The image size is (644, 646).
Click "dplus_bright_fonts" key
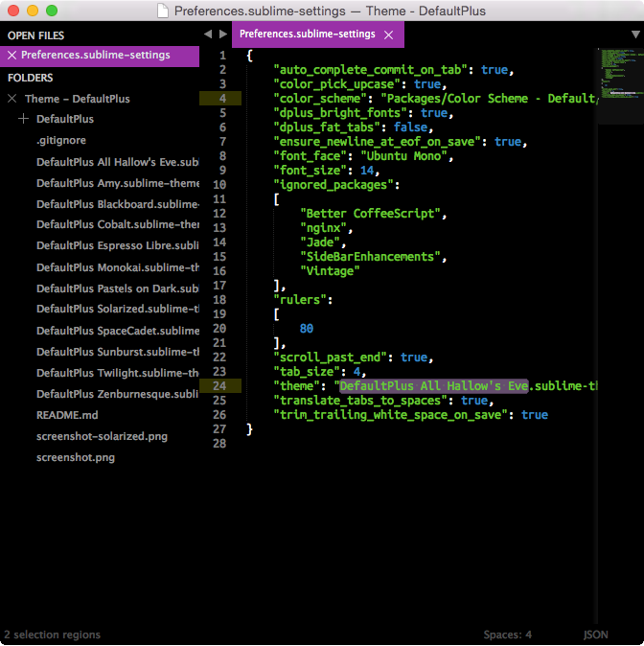pos(340,113)
